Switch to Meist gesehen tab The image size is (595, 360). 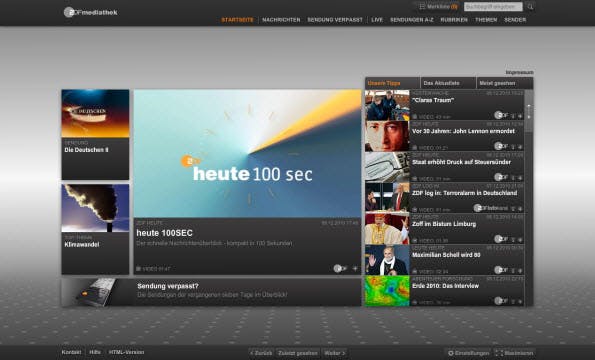505,83
